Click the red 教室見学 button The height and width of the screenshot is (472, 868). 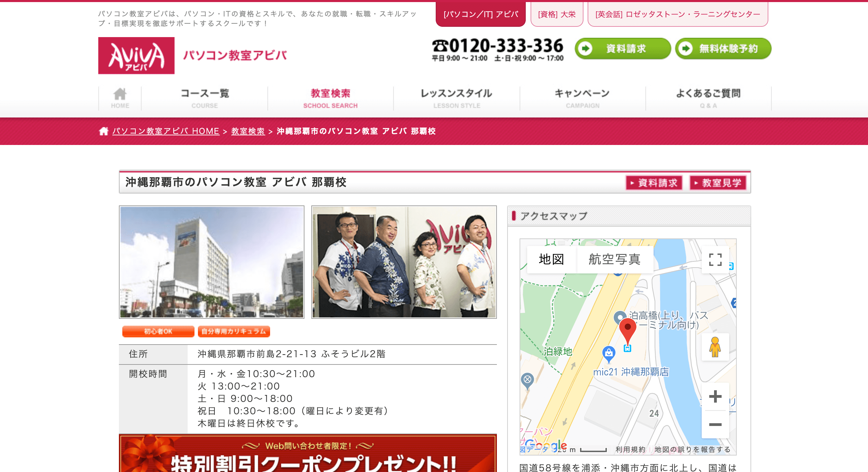point(718,183)
